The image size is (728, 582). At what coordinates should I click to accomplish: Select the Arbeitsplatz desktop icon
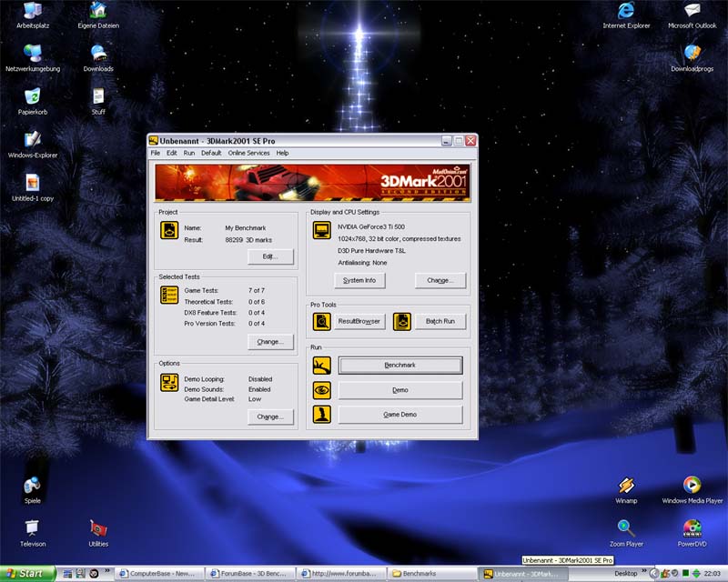(x=33, y=15)
